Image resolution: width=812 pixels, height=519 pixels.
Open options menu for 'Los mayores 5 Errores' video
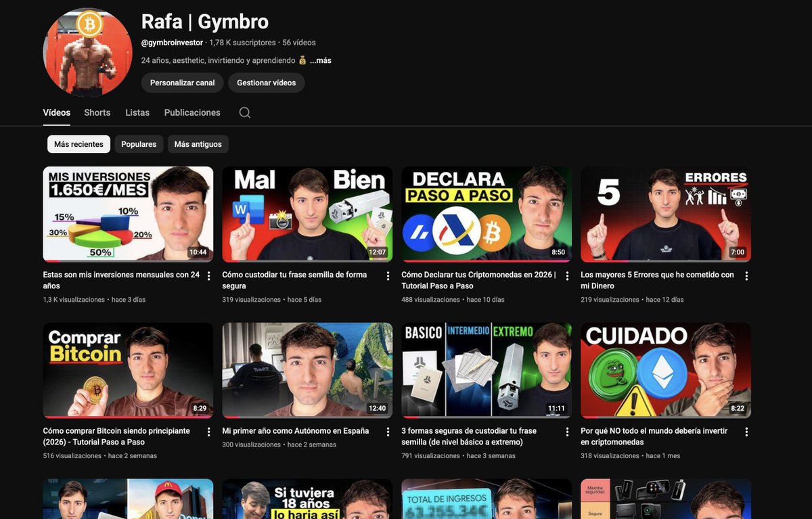[x=746, y=276]
